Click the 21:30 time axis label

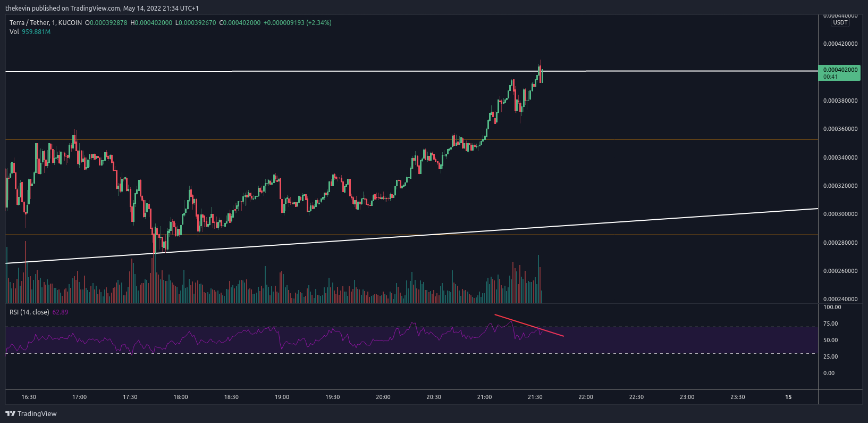(535, 397)
